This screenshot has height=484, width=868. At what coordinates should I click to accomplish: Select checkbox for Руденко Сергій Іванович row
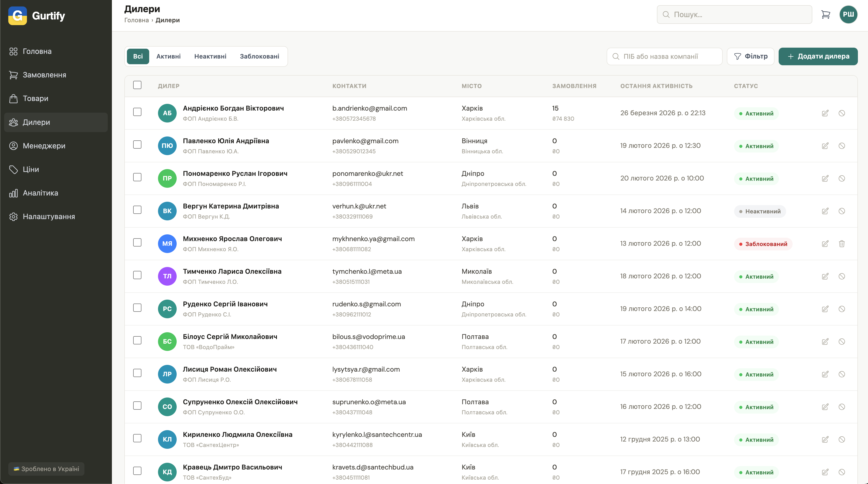137,307
